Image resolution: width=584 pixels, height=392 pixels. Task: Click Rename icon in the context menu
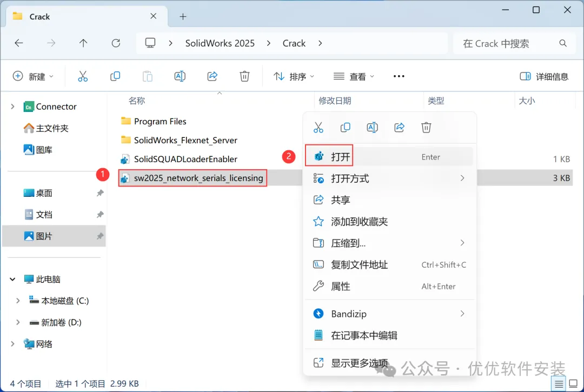point(372,127)
